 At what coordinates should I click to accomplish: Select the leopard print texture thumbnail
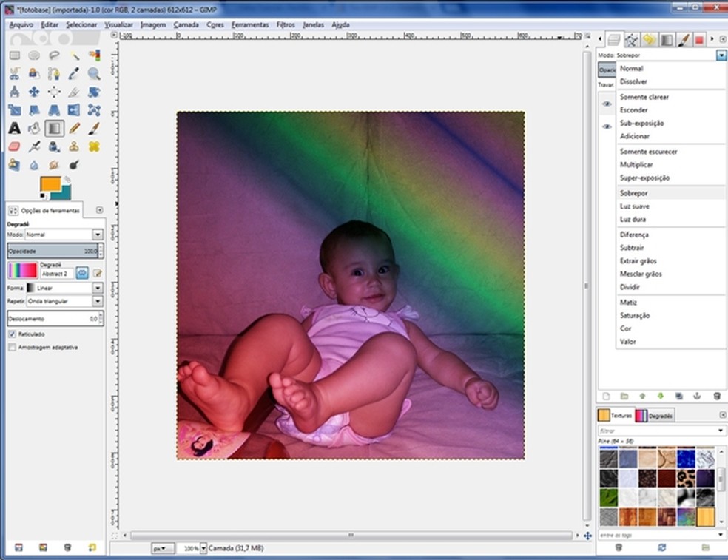[x=686, y=477]
